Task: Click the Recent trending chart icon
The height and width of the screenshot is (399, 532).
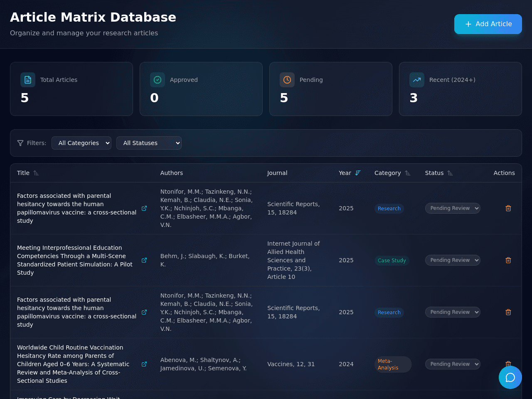Action: coord(417,80)
